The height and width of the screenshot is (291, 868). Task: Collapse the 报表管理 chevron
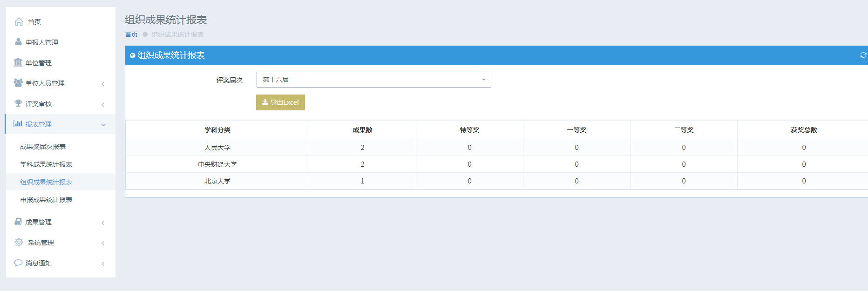tap(103, 125)
